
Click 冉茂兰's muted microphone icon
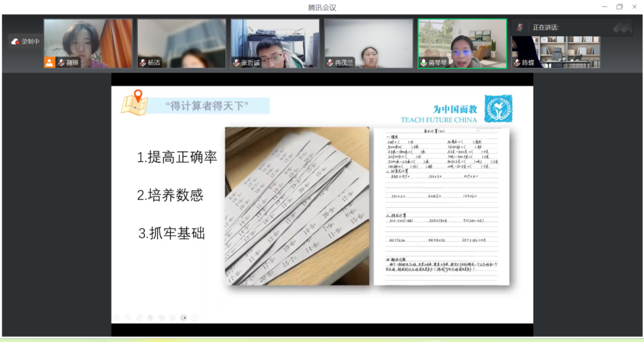pyautogui.click(x=330, y=63)
